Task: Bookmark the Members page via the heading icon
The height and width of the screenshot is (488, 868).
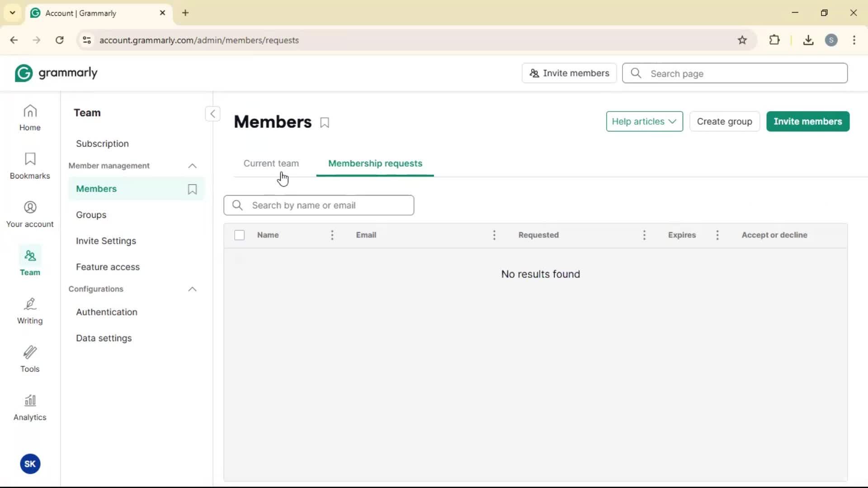Action: (x=325, y=123)
